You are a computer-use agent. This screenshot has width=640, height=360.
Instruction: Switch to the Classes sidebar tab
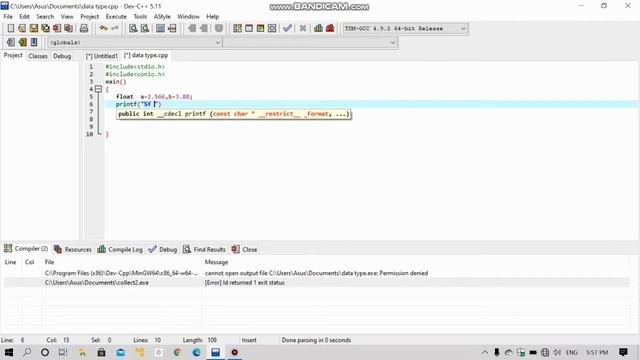tap(38, 56)
